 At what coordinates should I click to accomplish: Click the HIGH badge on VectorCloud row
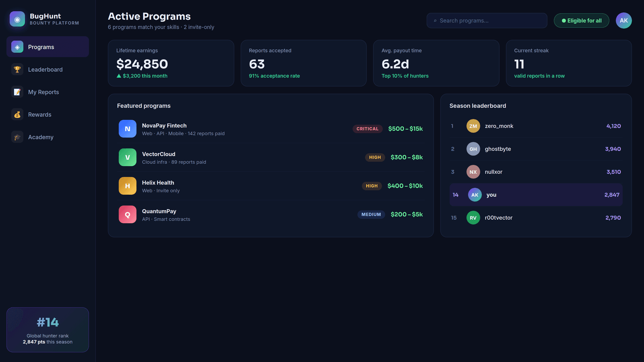[375, 157]
